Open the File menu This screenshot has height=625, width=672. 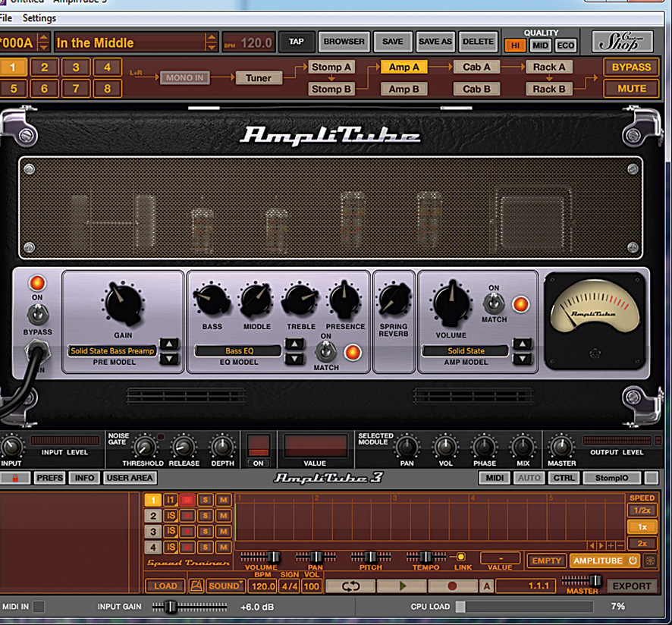coord(6,18)
